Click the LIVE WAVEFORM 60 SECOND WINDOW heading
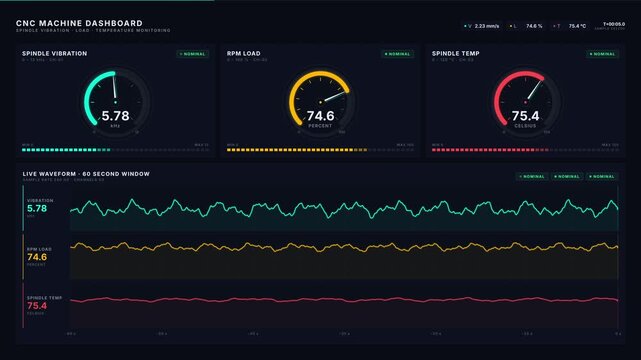Image resolution: width=641 pixels, height=360 pixels. (86, 174)
